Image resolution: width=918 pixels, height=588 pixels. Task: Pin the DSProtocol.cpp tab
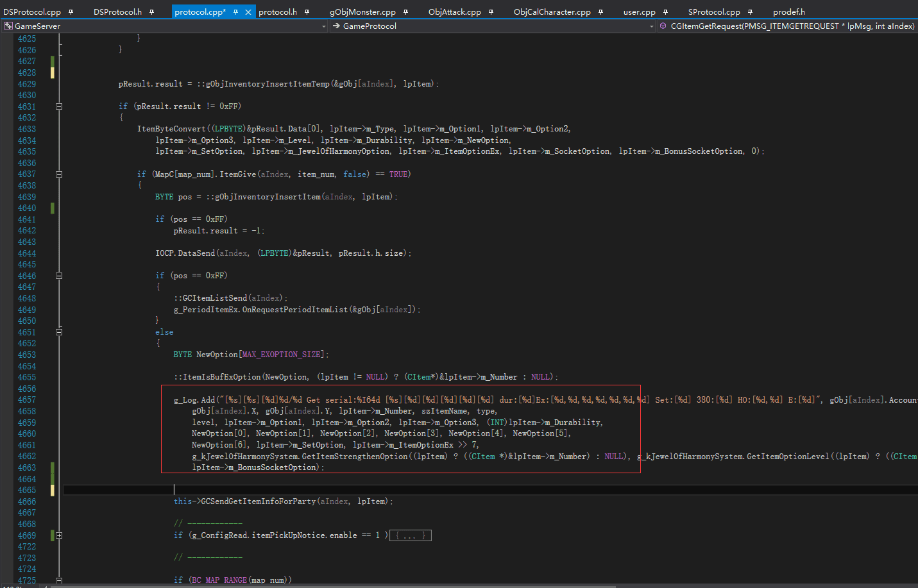point(71,12)
